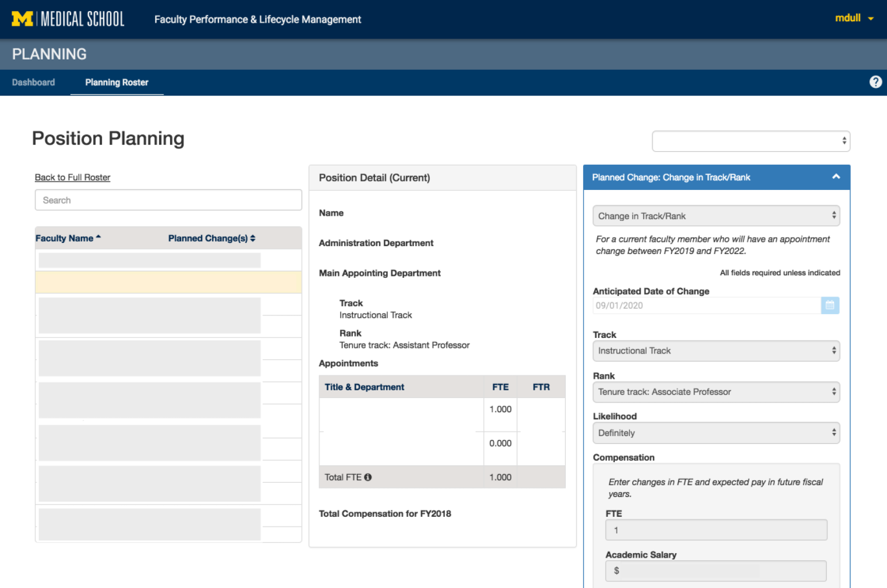Click the FTE input field with value 1
This screenshot has width=887, height=588.
716,530
